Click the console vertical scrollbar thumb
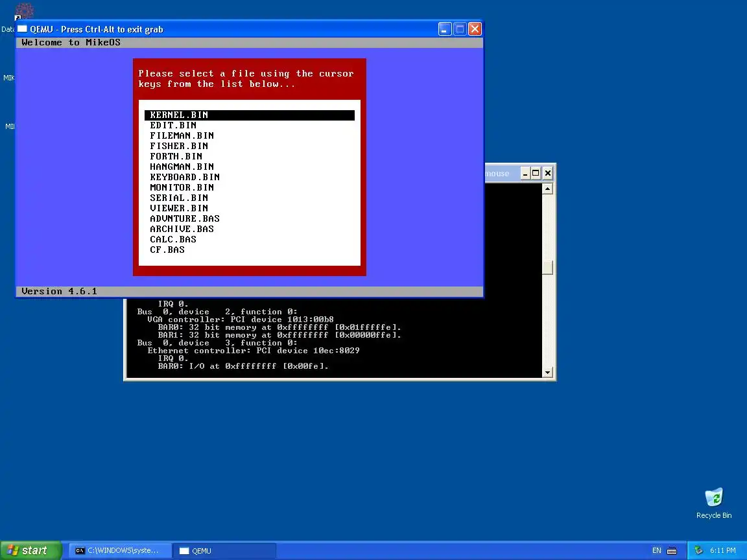This screenshot has width=747, height=560. coord(548,268)
